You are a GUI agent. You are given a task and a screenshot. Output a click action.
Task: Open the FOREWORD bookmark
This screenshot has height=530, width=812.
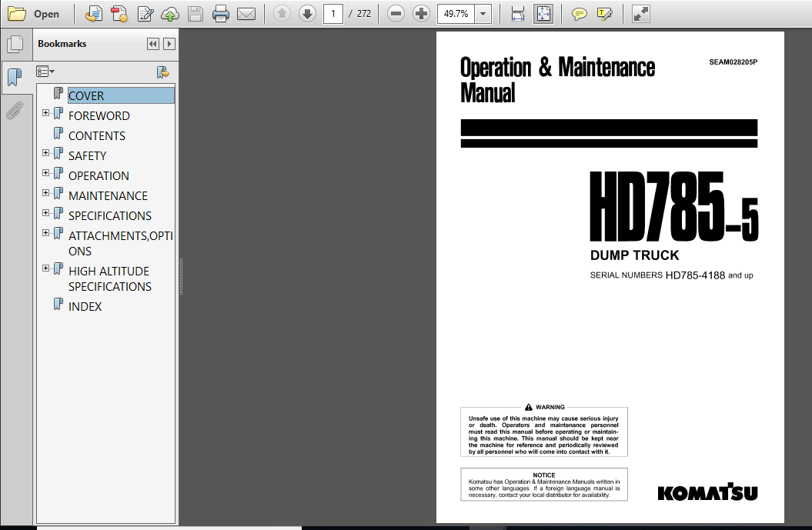(x=99, y=116)
